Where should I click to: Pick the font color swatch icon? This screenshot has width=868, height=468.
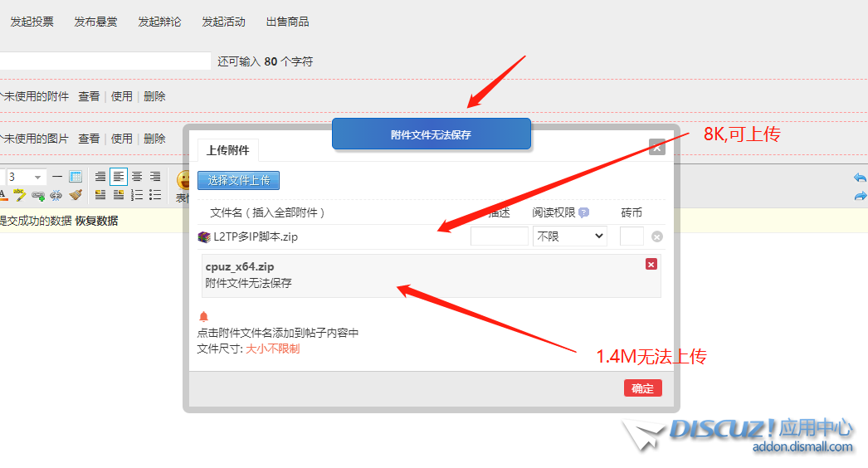pyautogui.click(x=2, y=195)
